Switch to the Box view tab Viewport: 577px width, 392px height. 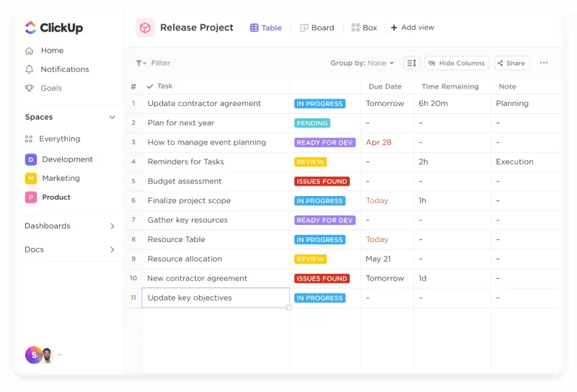[364, 28]
